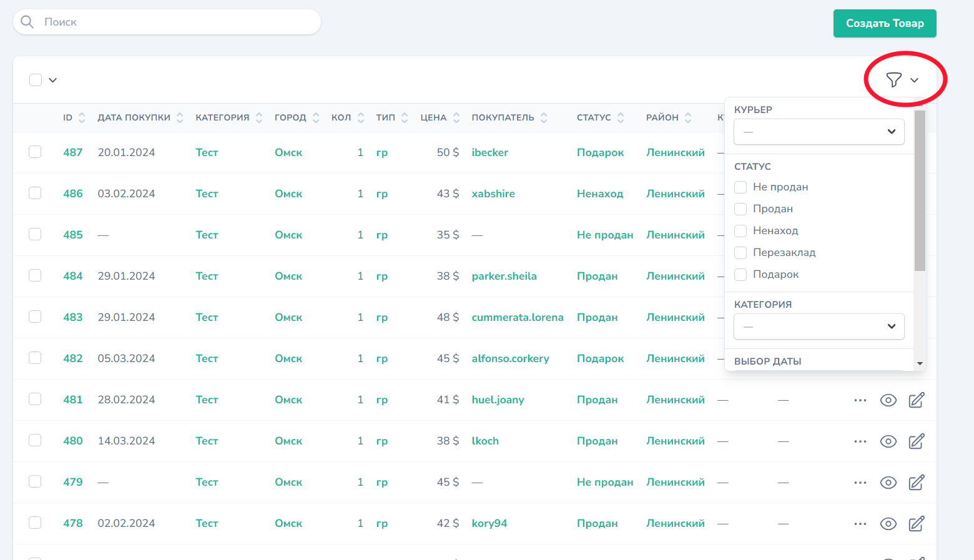Tick the select-all checkbox in toolbar
The image size is (974, 560).
pos(36,80)
